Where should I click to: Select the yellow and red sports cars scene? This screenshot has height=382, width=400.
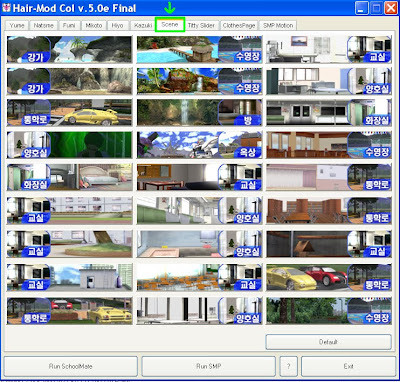click(329, 277)
